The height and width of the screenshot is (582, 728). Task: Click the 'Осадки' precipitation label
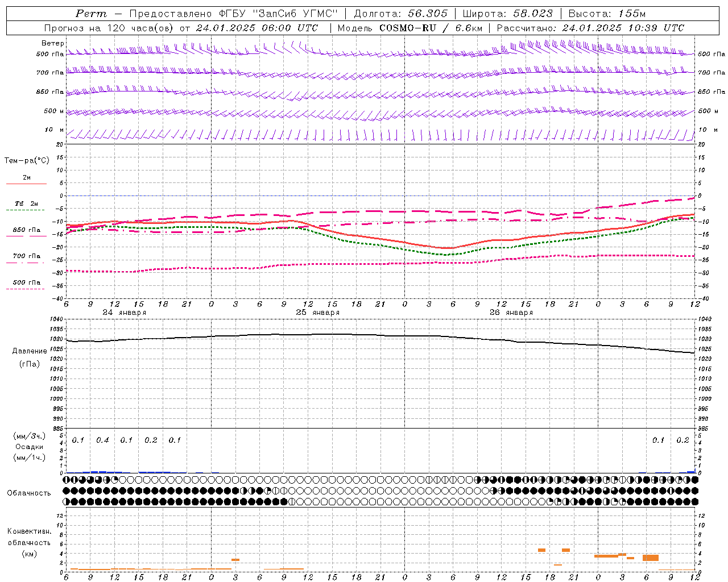tap(30, 447)
